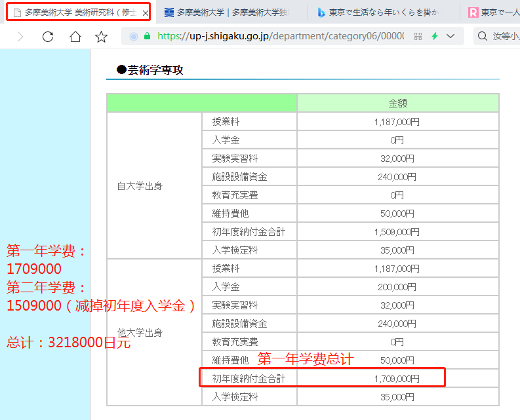Select the 1,709,000円 total cell
The width and height of the screenshot is (520, 420).
click(x=397, y=379)
